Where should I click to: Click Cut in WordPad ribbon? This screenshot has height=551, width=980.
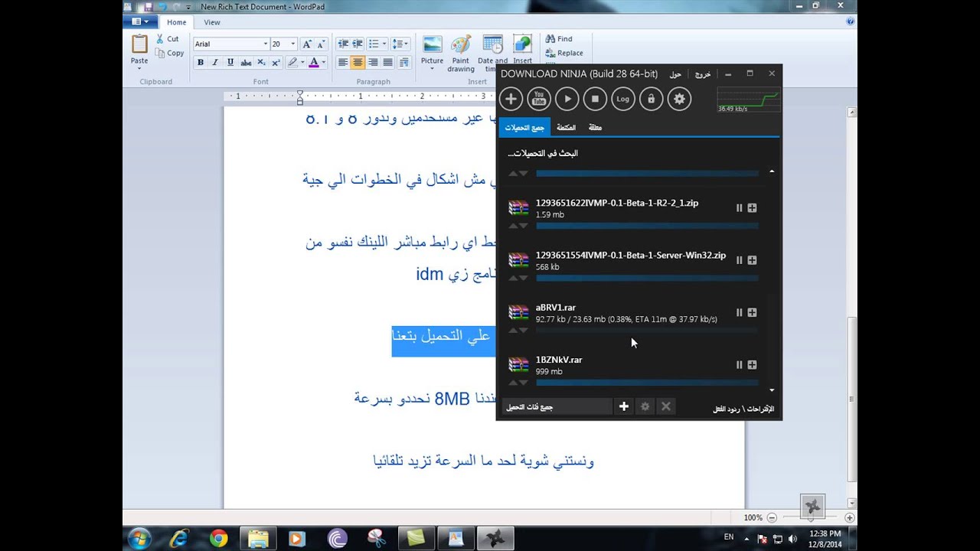pyautogui.click(x=167, y=39)
